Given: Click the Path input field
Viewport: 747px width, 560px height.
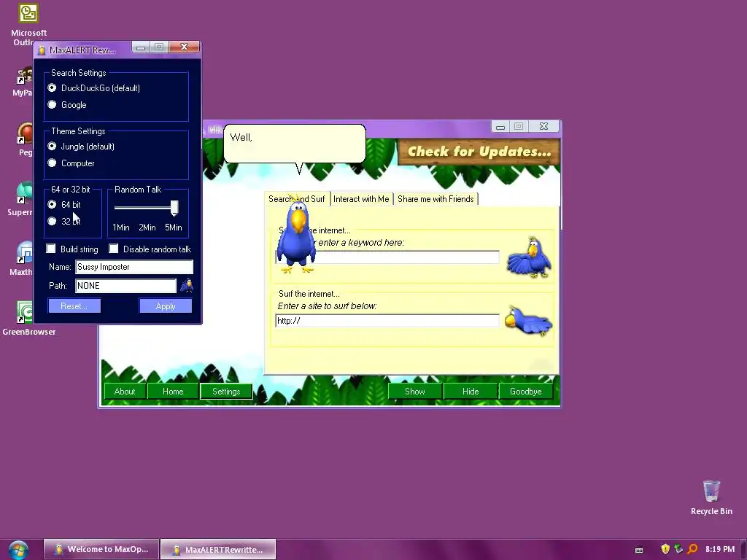Looking at the screenshot, I should (x=125, y=285).
